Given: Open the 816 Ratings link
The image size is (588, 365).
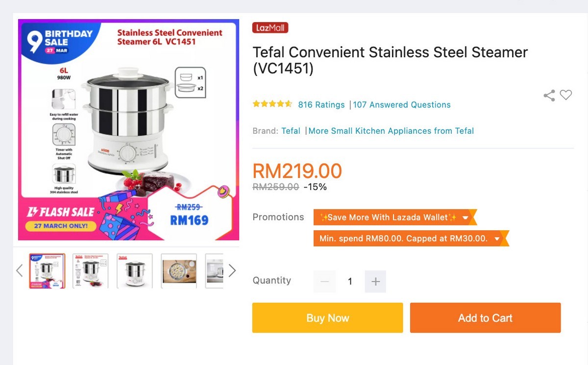Looking at the screenshot, I should (x=321, y=105).
